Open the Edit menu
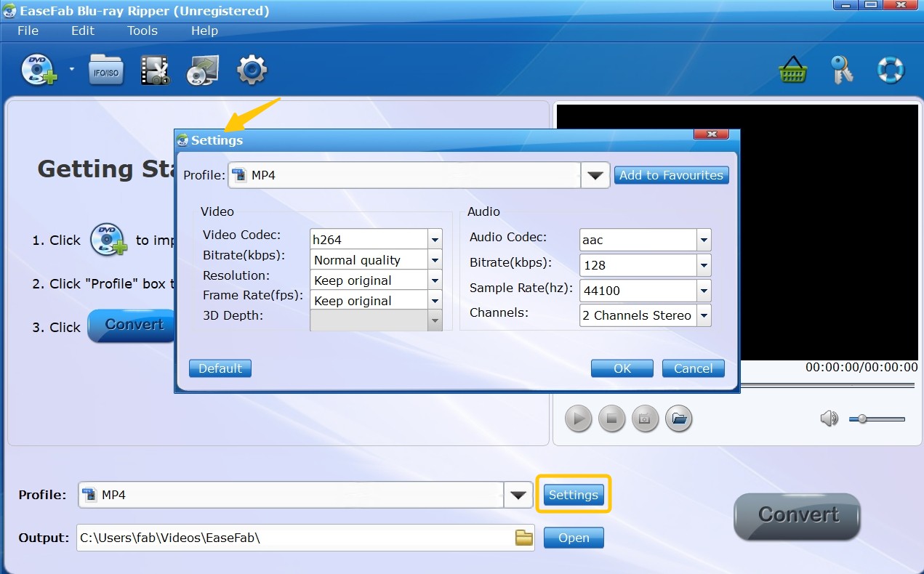The height and width of the screenshot is (574, 924). click(x=83, y=31)
